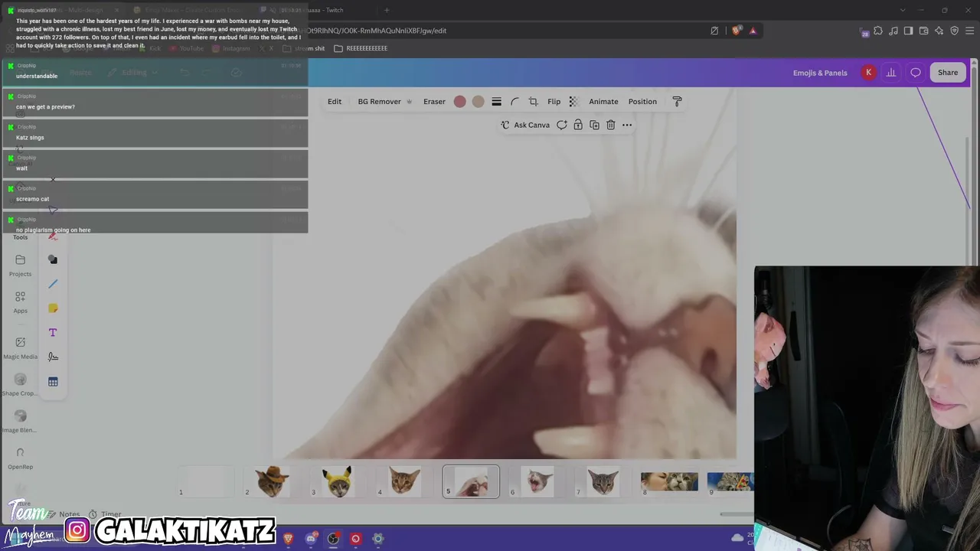Pick the red color swatch in toolbar
Screen dimensions: 980x551
(x=459, y=102)
